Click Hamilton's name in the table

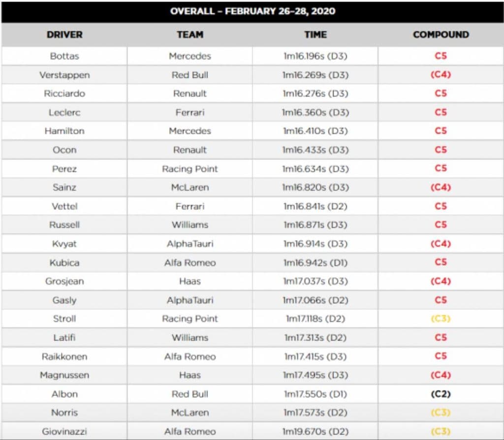(64, 131)
